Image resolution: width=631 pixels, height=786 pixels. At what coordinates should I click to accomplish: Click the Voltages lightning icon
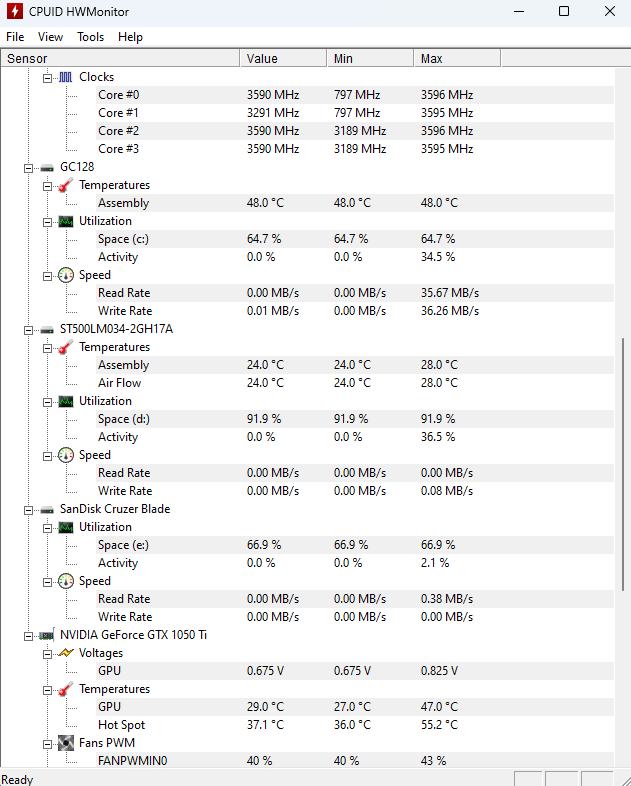pyautogui.click(x=66, y=653)
